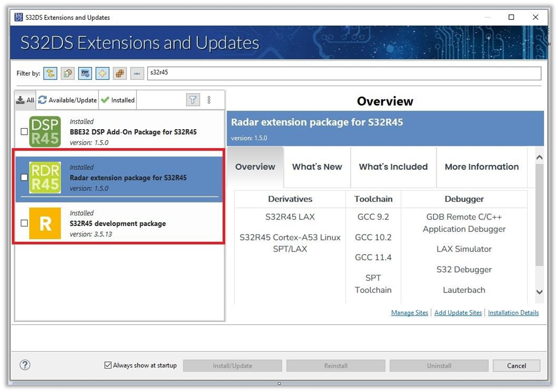Open the vertical three-dot menu near the filter
The image size is (558, 392).
click(x=209, y=100)
